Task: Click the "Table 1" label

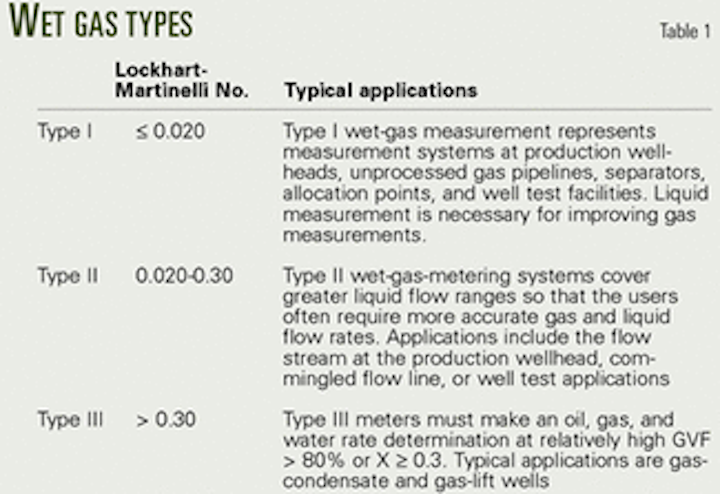Action: point(685,32)
